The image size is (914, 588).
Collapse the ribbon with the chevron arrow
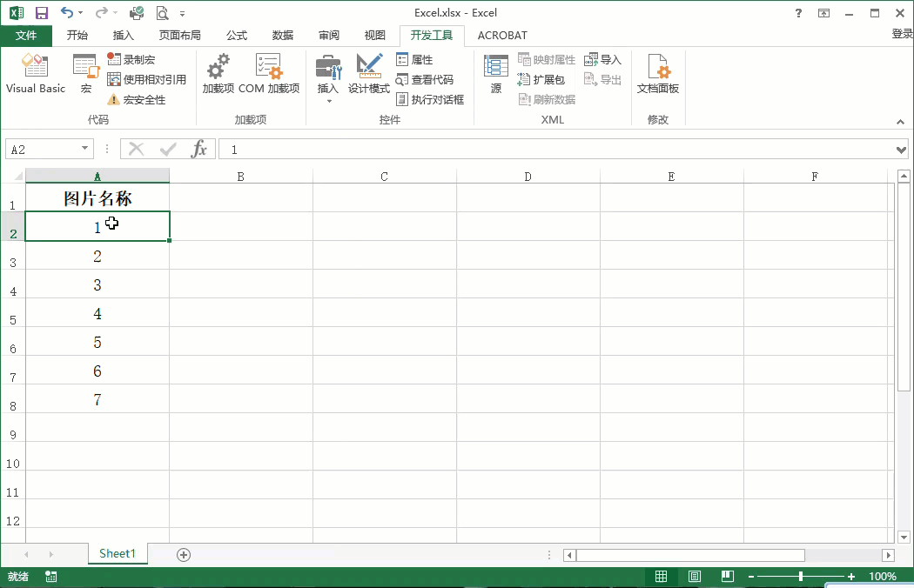tap(900, 122)
